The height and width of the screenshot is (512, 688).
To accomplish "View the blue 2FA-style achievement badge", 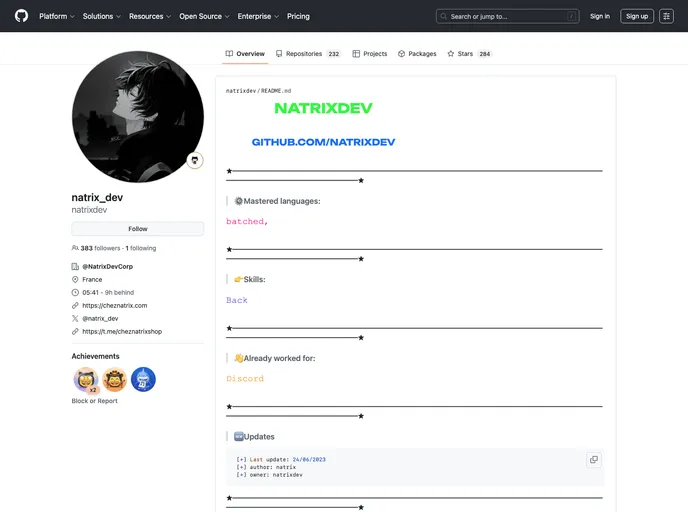I will pyautogui.click(x=143, y=380).
